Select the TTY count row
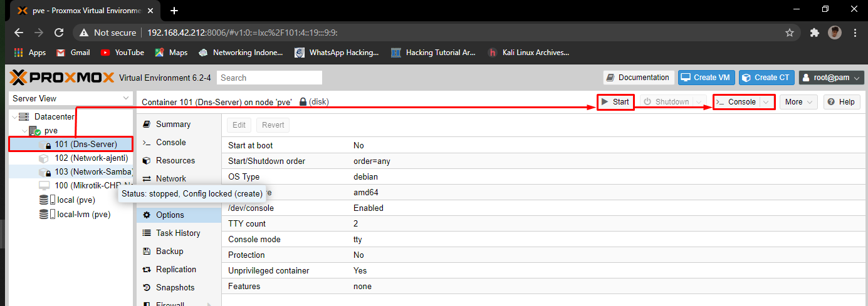Screen dimensions: 868x306 point(545,223)
